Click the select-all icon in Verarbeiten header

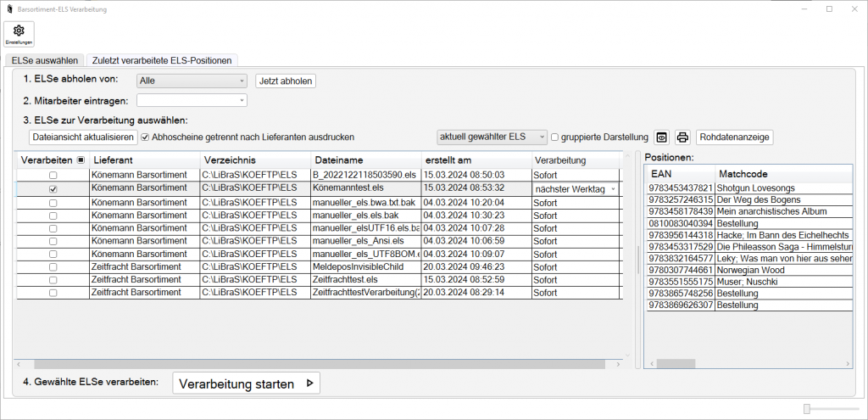81,160
